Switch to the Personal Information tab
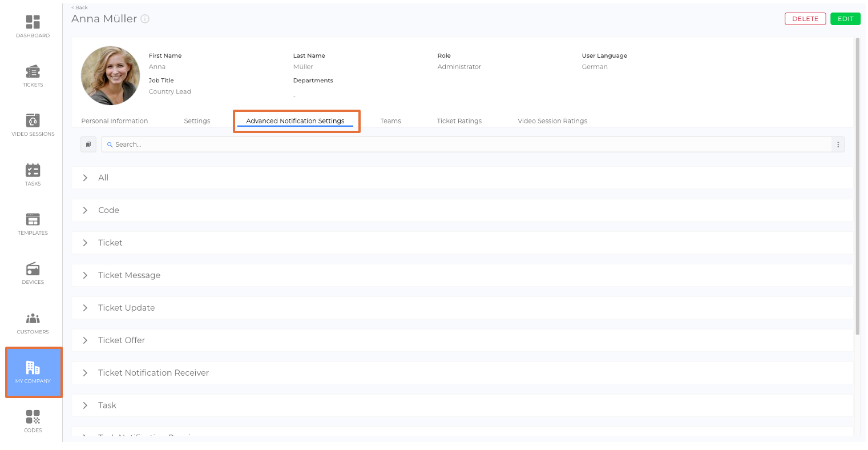The height and width of the screenshot is (450, 868). (x=114, y=121)
